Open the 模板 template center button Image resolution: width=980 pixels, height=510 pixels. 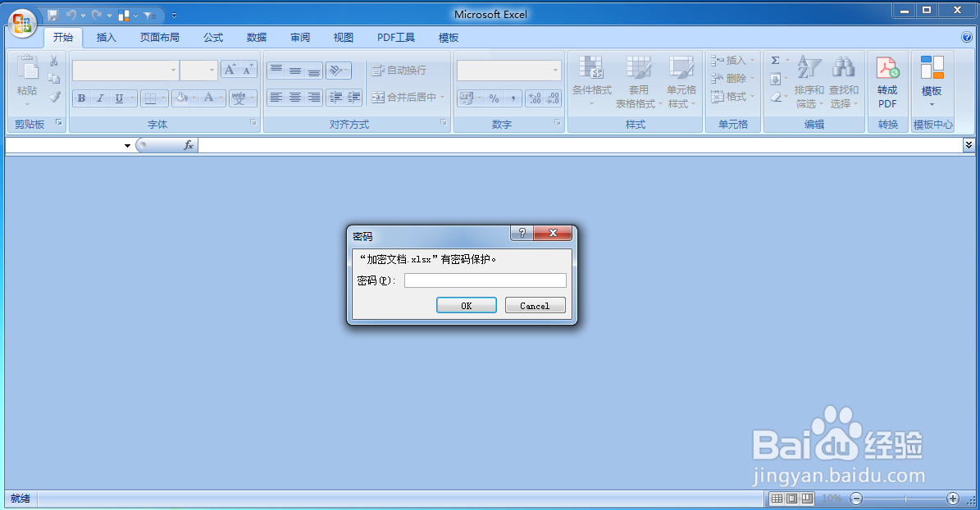(x=932, y=81)
